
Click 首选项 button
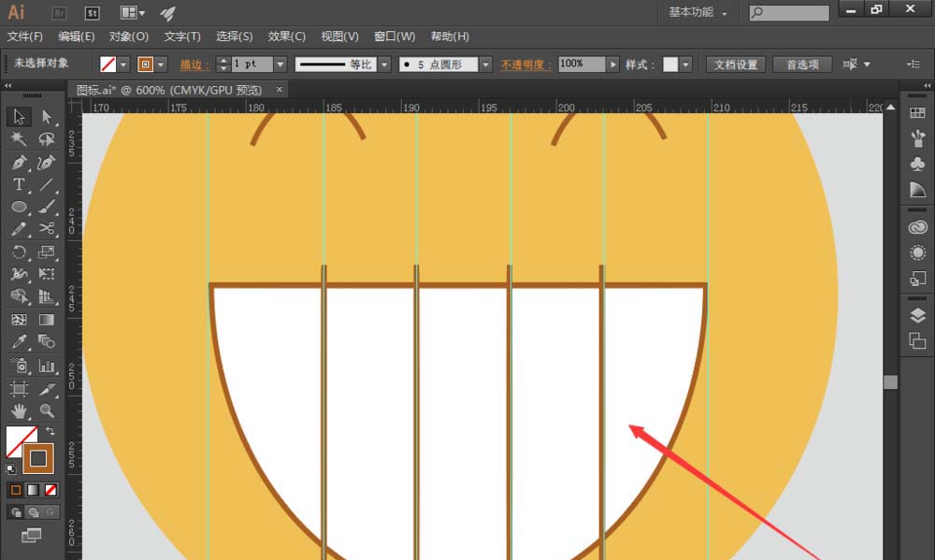[x=802, y=65]
